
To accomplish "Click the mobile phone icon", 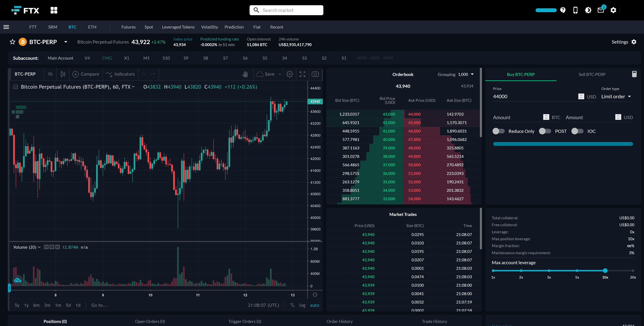I will [x=575, y=10].
